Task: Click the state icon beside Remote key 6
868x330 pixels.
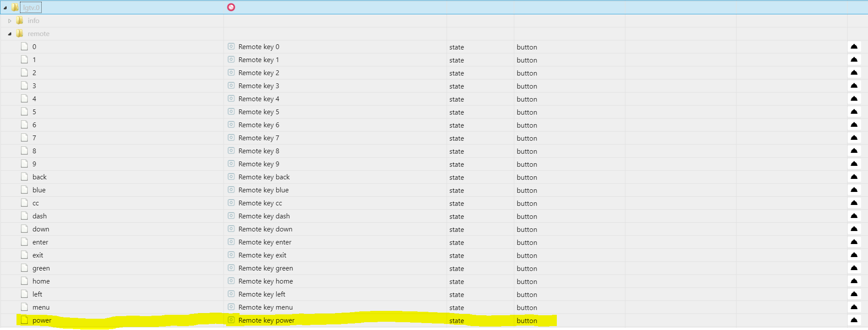Action: click(x=231, y=125)
